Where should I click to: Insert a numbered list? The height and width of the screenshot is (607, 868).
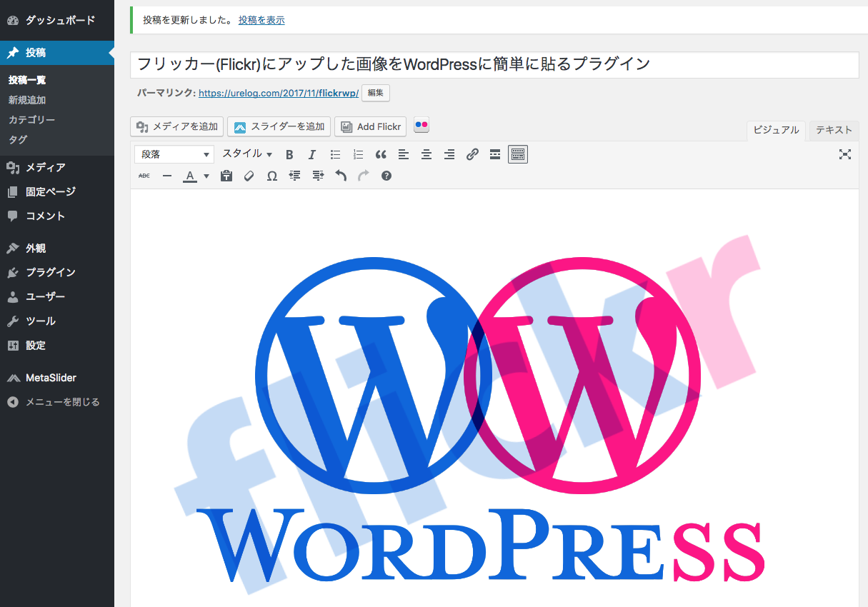[358, 154]
